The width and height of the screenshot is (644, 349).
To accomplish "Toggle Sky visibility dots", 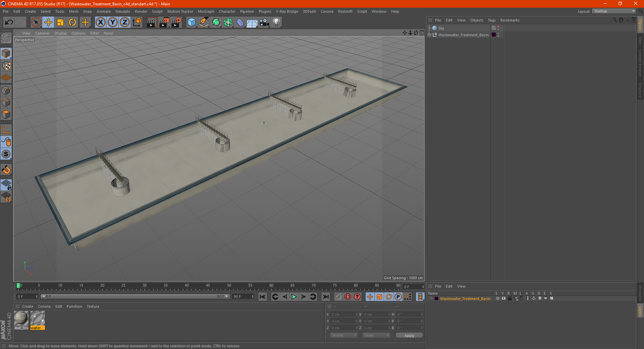I will tap(498, 28).
